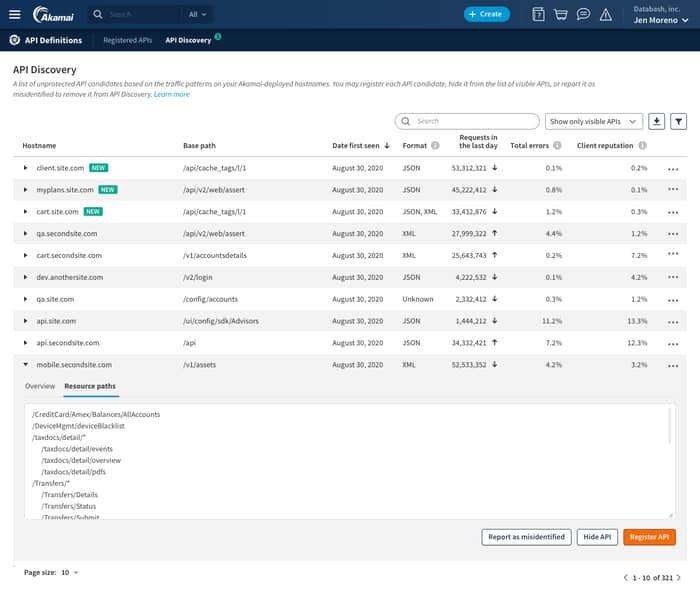This screenshot has width=700, height=606.
Task: Open the Show only visible APIs dropdown
Action: [594, 121]
